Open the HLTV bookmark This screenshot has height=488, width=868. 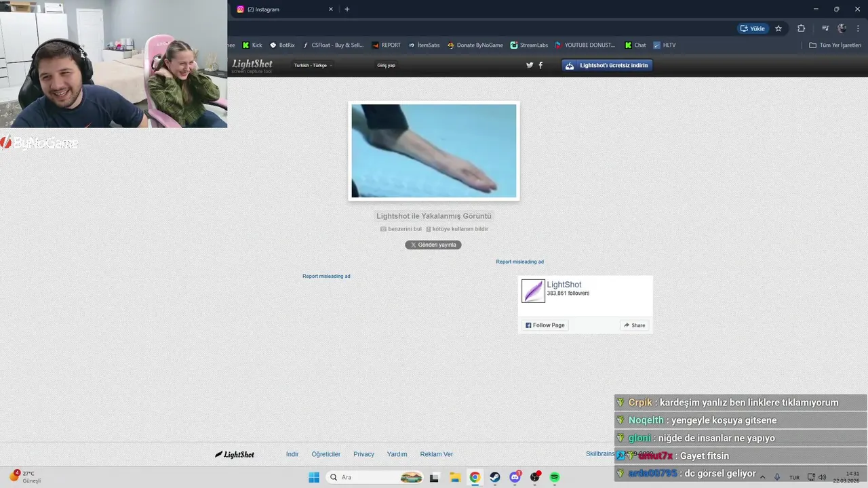(665, 45)
